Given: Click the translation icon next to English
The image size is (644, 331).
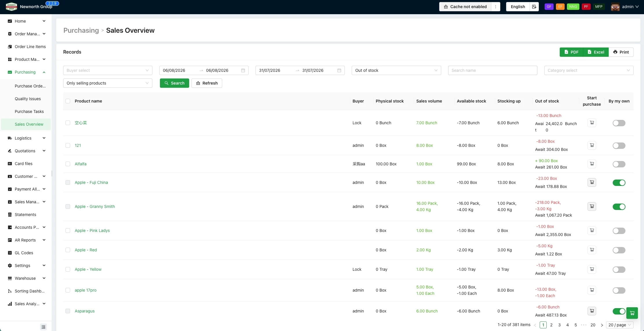Looking at the screenshot, I should (x=534, y=7).
